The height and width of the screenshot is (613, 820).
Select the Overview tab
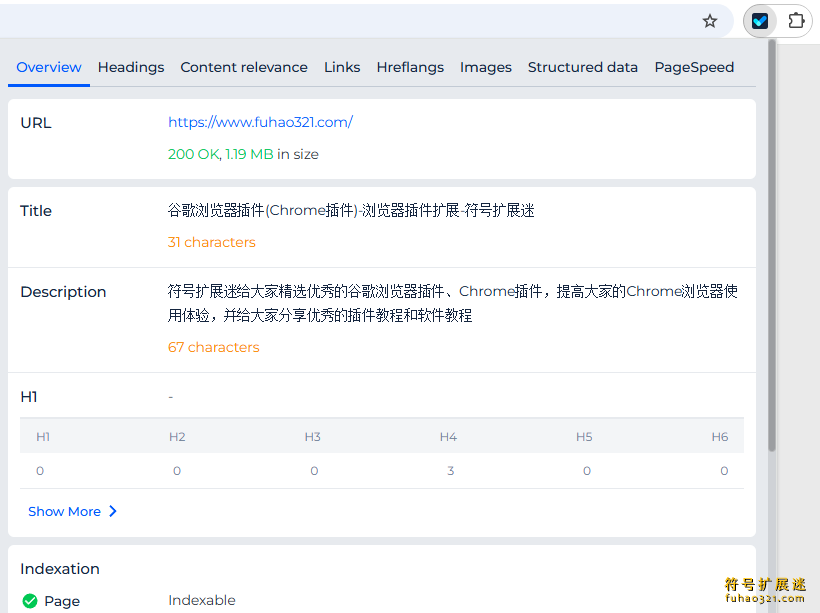(x=49, y=67)
